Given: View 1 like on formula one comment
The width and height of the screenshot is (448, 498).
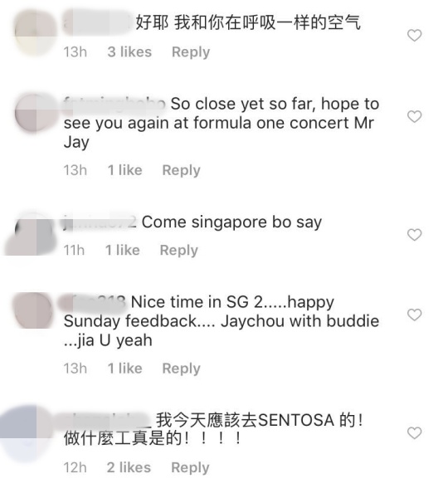Looking at the screenshot, I should pyautogui.click(x=124, y=170).
